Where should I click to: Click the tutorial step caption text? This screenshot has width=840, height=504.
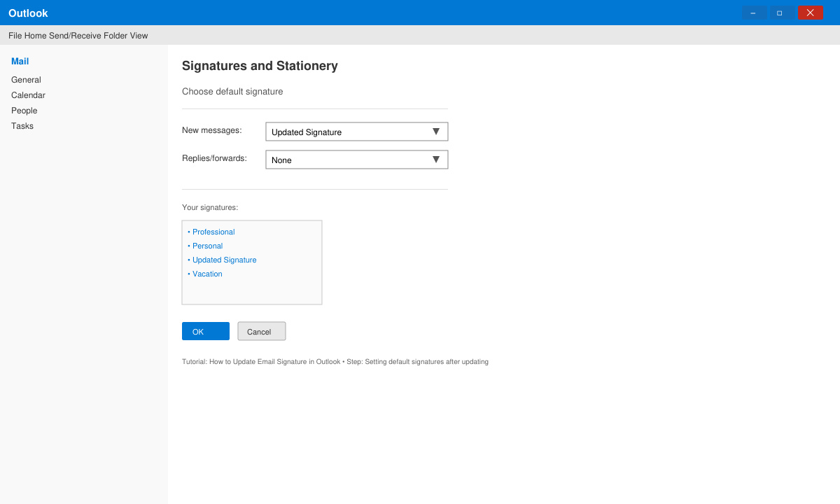[x=335, y=362]
